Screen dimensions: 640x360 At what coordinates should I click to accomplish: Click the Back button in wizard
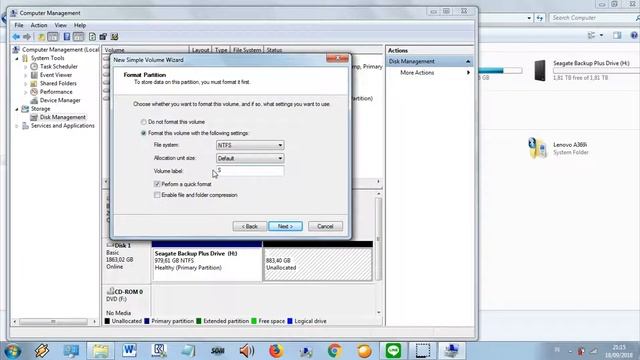tap(249, 226)
